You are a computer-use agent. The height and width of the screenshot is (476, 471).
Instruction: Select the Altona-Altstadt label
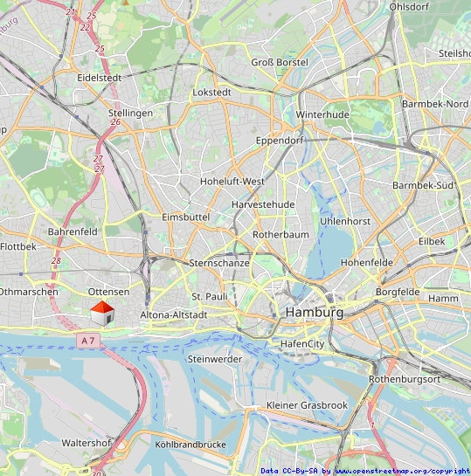[174, 314]
